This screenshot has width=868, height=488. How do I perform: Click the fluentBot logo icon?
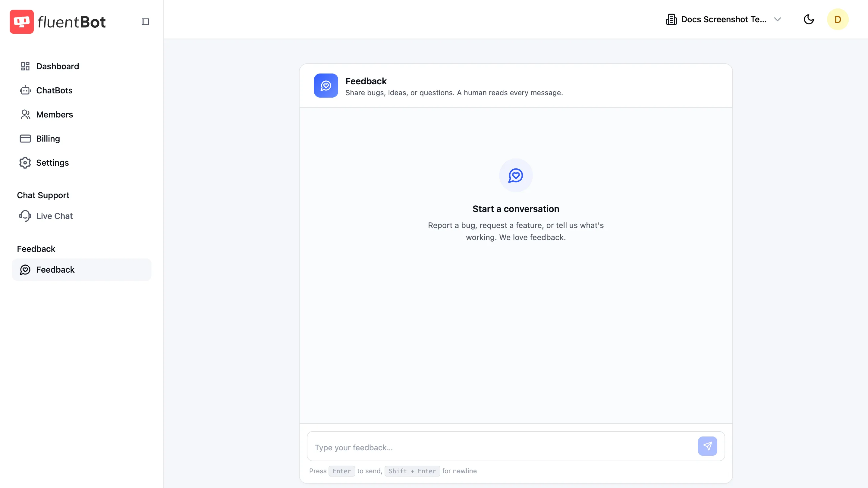click(x=22, y=22)
